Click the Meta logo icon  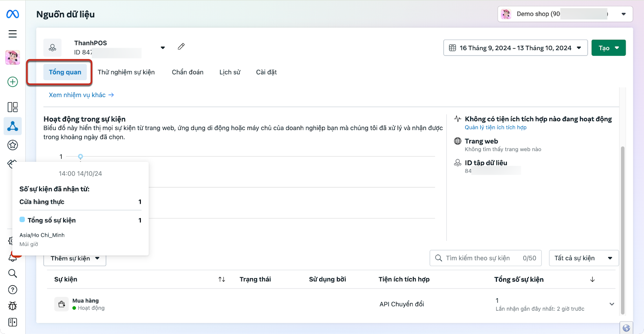click(12, 14)
